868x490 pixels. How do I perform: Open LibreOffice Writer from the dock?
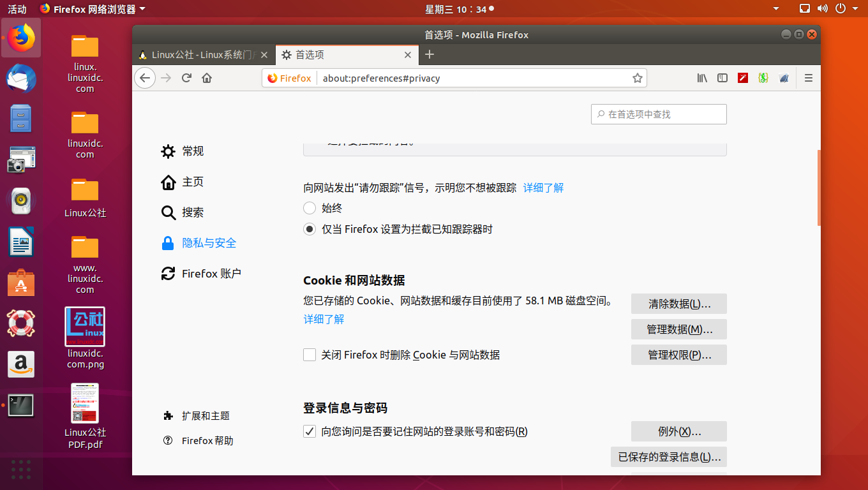[21, 242]
